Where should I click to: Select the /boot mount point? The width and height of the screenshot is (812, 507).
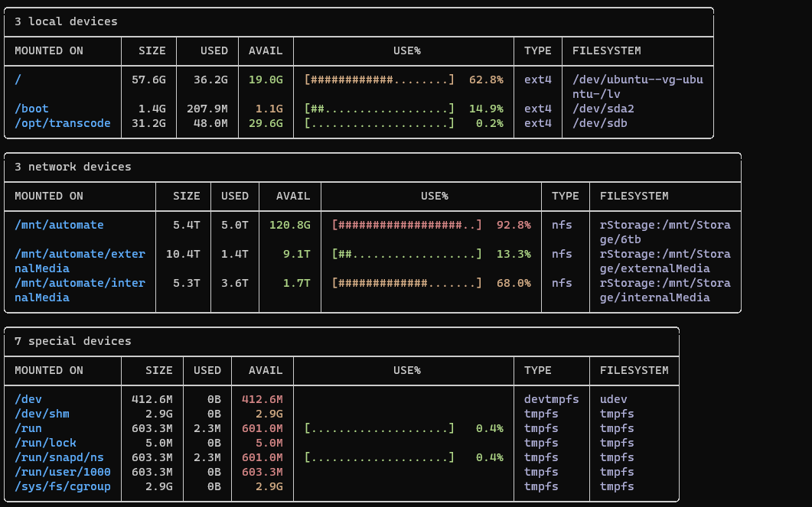click(x=31, y=109)
